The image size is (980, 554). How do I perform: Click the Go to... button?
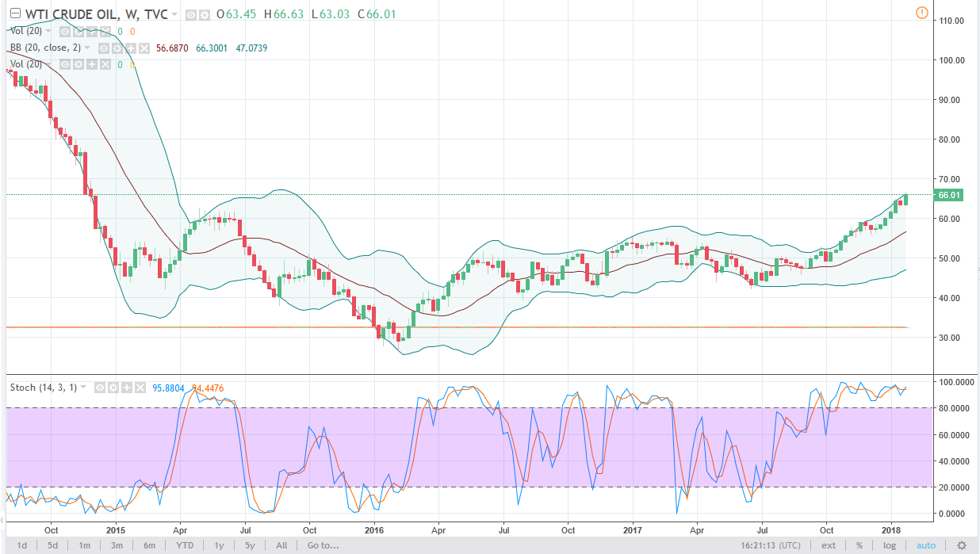(x=323, y=545)
